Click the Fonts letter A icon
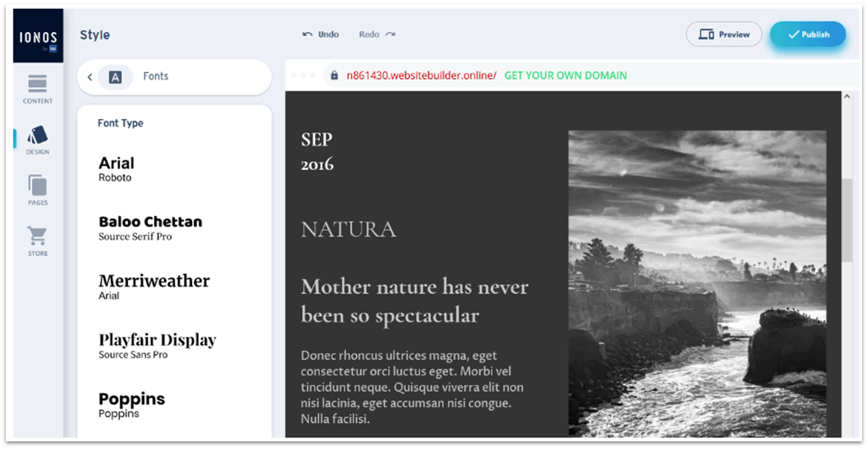Viewport: 868px width, 449px height. click(115, 77)
